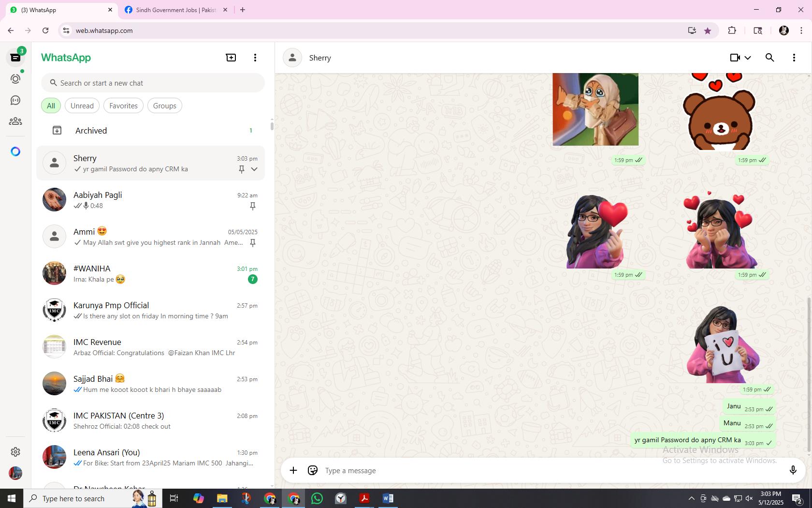Click the conversation scrollbar thumb
This screenshot has height=508, width=812.
click(809, 375)
